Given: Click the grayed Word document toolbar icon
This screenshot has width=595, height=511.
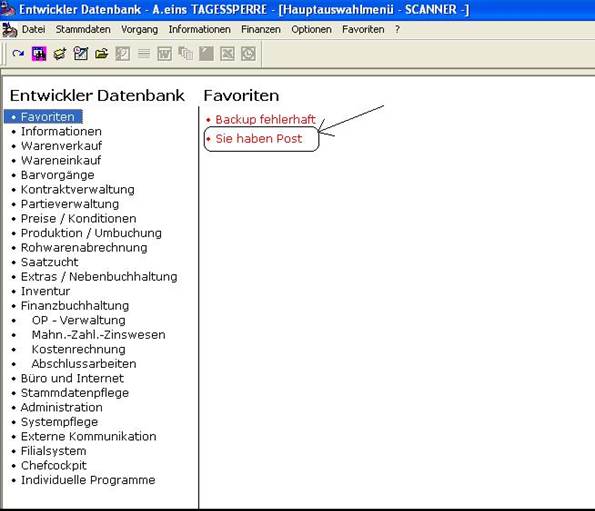Looking at the screenshot, I should click(x=164, y=54).
